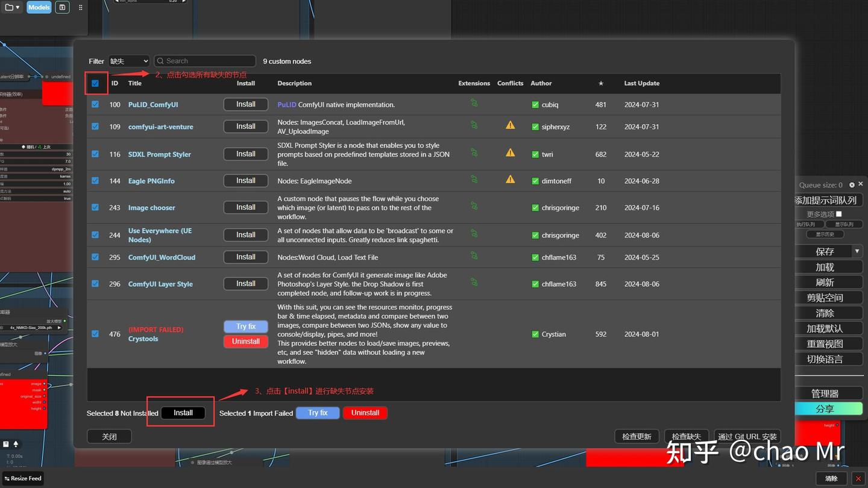The image size is (868, 488).
Task: Uncheck the comfyui-art-venture row checkbox
Action: [x=95, y=127]
